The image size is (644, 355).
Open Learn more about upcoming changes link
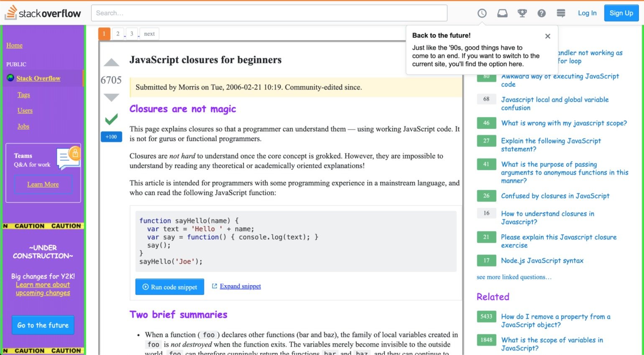click(x=43, y=289)
